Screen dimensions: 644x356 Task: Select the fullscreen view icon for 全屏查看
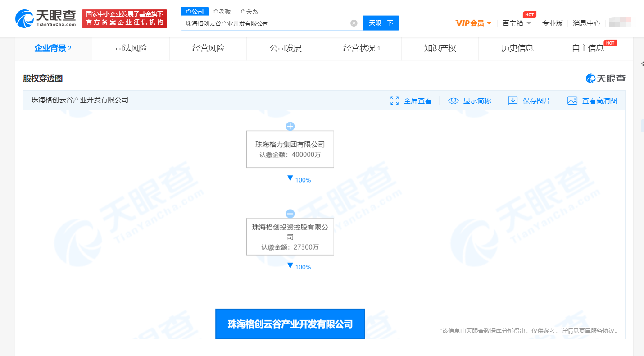[x=395, y=100]
